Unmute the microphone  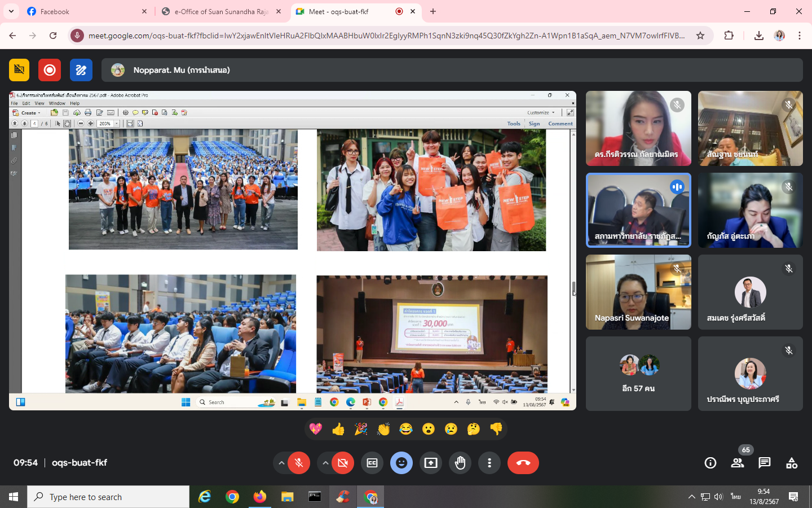pyautogui.click(x=299, y=463)
